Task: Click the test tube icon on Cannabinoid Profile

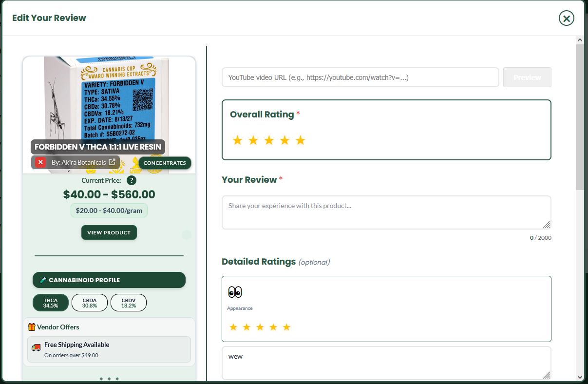Action: coord(44,280)
